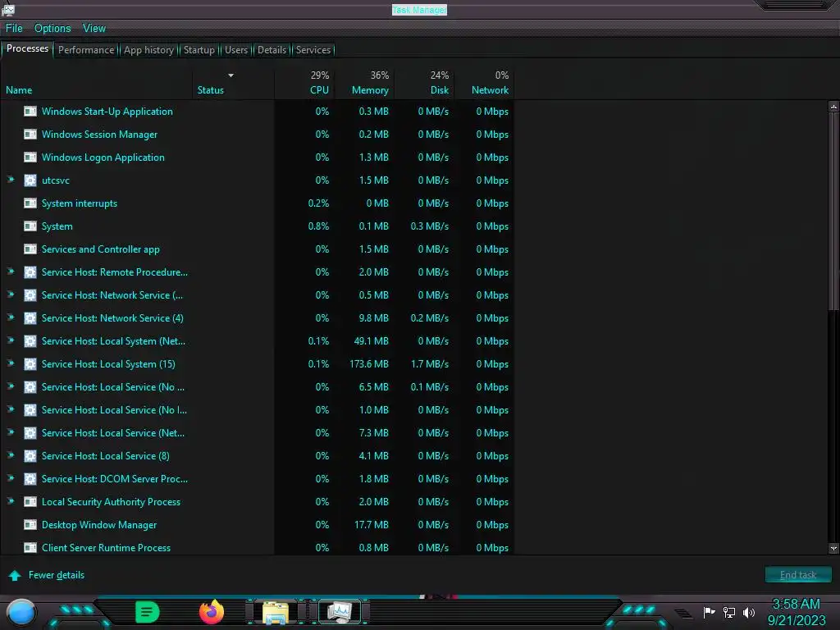The height and width of the screenshot is (630, 840).
Task: Select the System interrupts row name
Action: coord(80,203)
